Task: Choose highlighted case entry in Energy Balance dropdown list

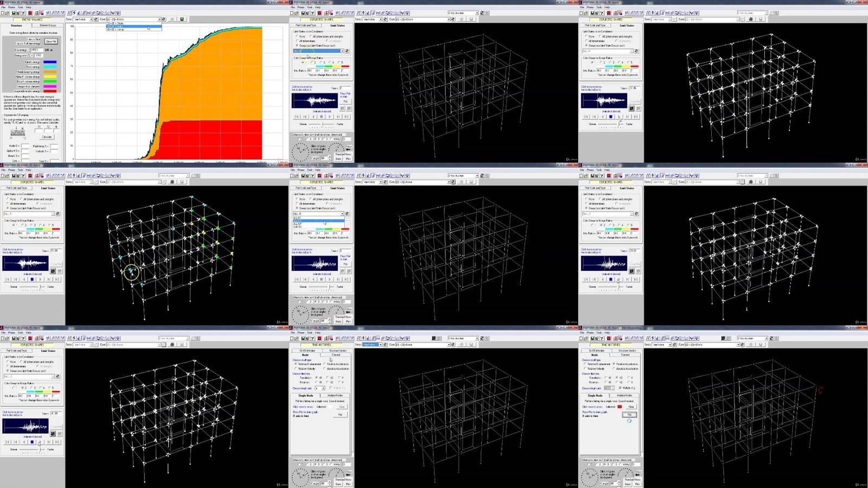Action: click(134, 27)
